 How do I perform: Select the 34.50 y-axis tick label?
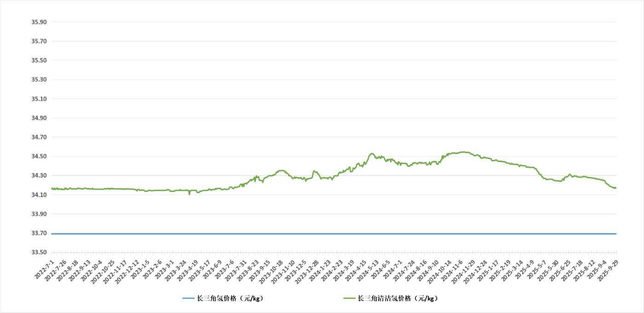[39, 156]
